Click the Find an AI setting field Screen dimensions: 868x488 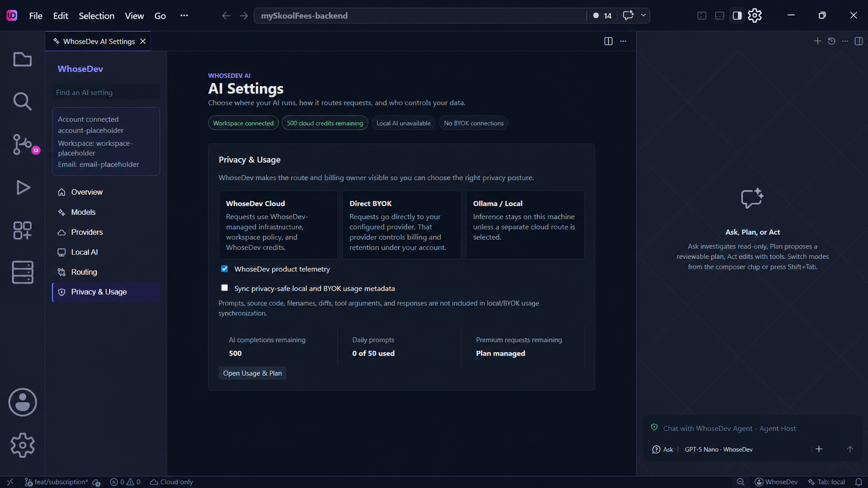click(x=106, y=92)
